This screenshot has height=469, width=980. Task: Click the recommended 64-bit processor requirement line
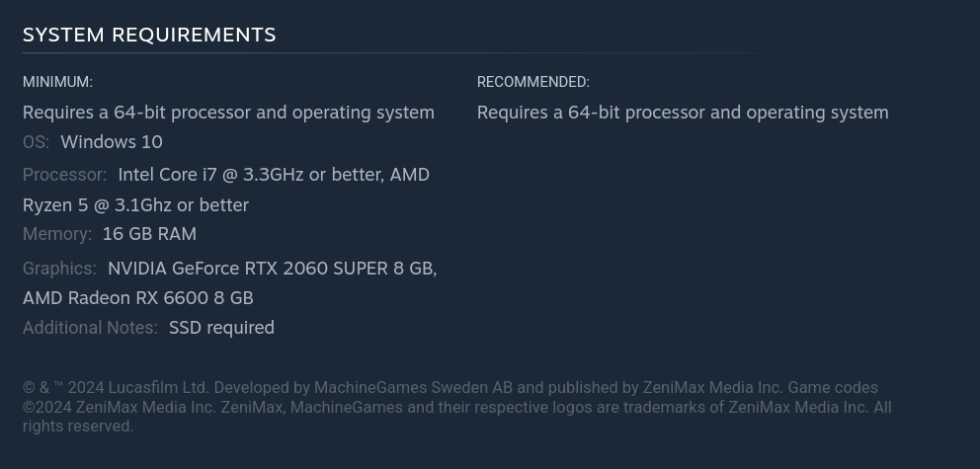(683, 113)
